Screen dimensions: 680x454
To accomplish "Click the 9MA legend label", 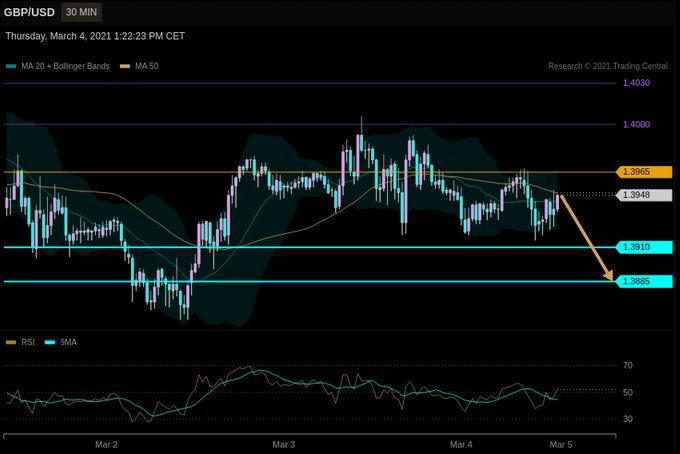I will pos(68,342).
